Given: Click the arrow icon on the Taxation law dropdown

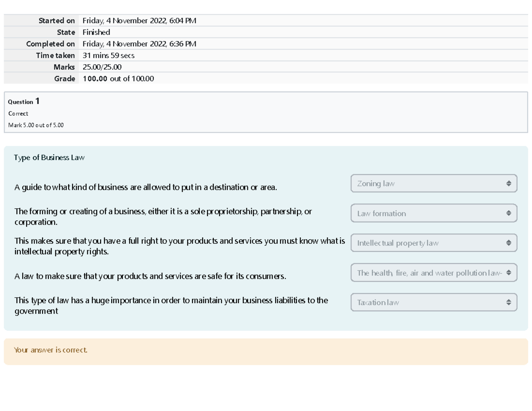Looking at the screenshot, I should point(509,302).
